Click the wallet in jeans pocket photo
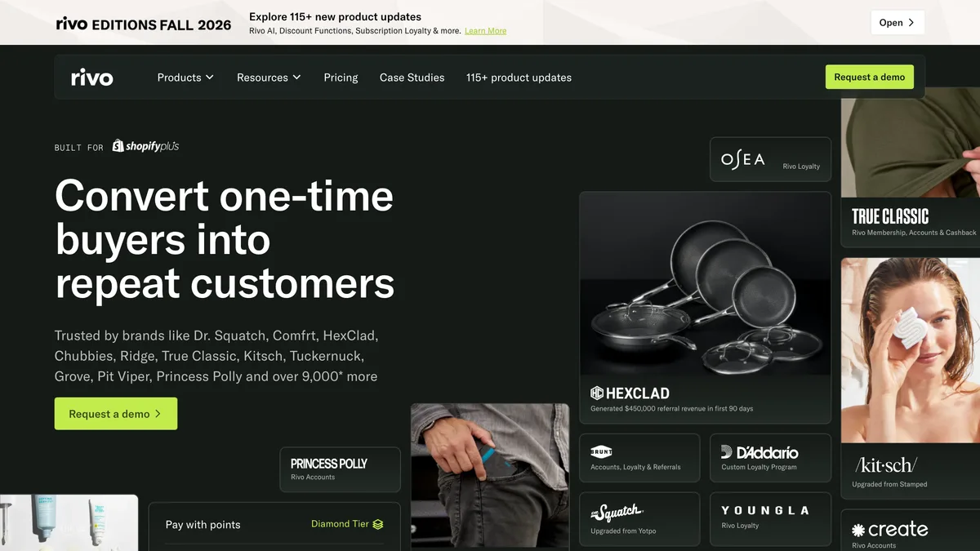The height and width of the screenshot is (551, 980). click(490, 477)
